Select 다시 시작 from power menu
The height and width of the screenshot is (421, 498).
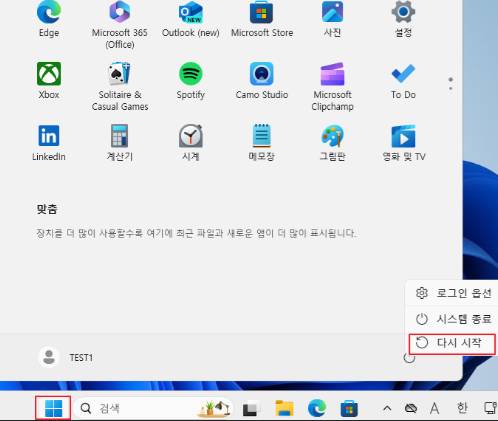tap(452, 343)
